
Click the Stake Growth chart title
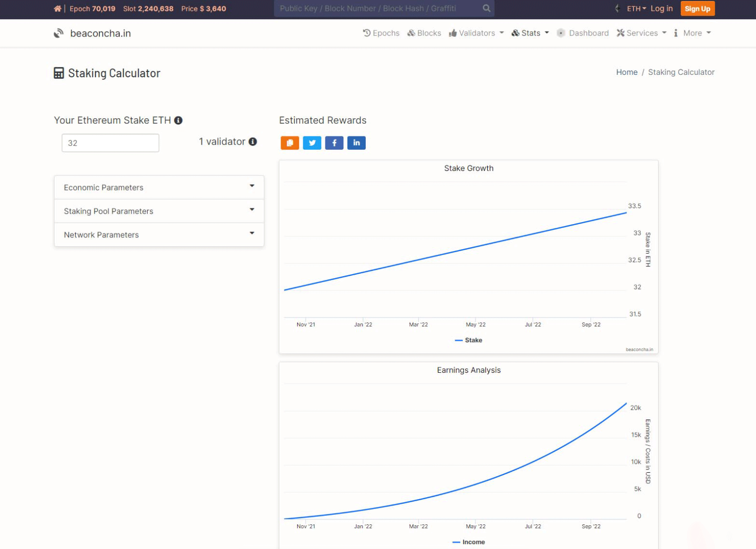tap(469, 168)
